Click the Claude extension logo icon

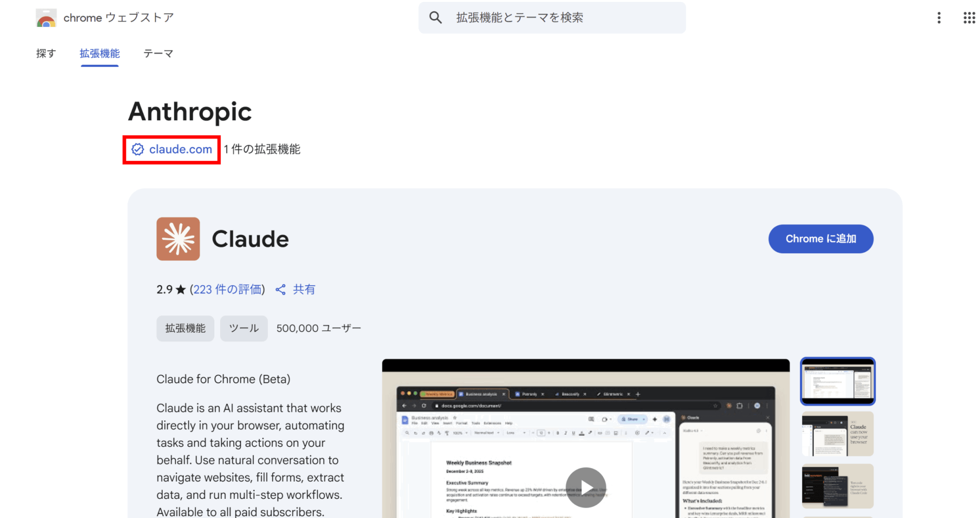point(178,239)
